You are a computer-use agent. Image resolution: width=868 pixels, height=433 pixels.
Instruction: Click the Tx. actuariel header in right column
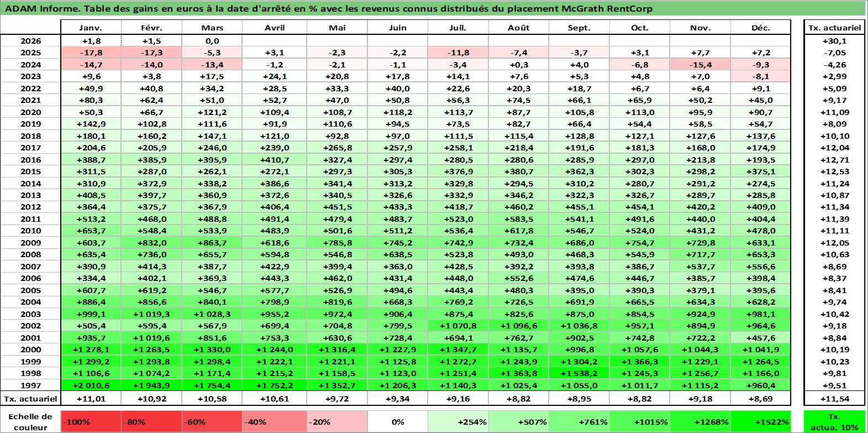pos(834,28)
